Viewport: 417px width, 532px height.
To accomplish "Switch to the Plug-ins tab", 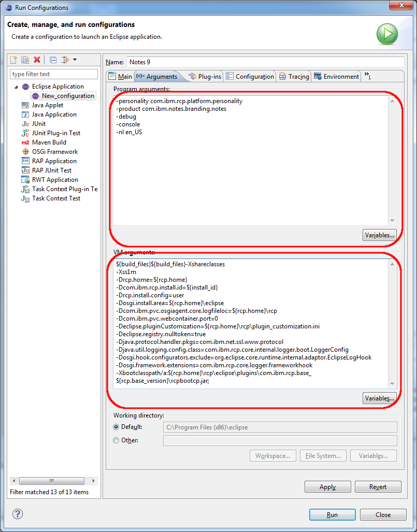I will (x=205, y=77).
